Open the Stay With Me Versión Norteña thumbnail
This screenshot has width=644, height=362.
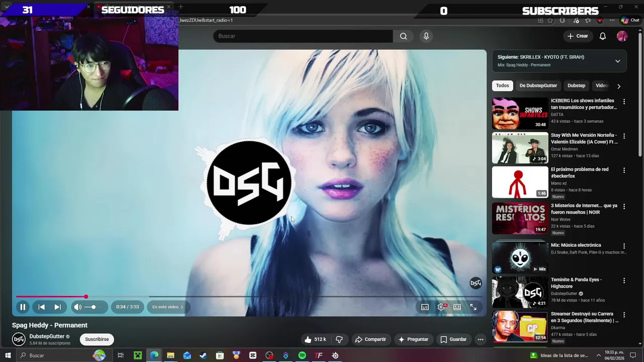click(x=520, y=148)
